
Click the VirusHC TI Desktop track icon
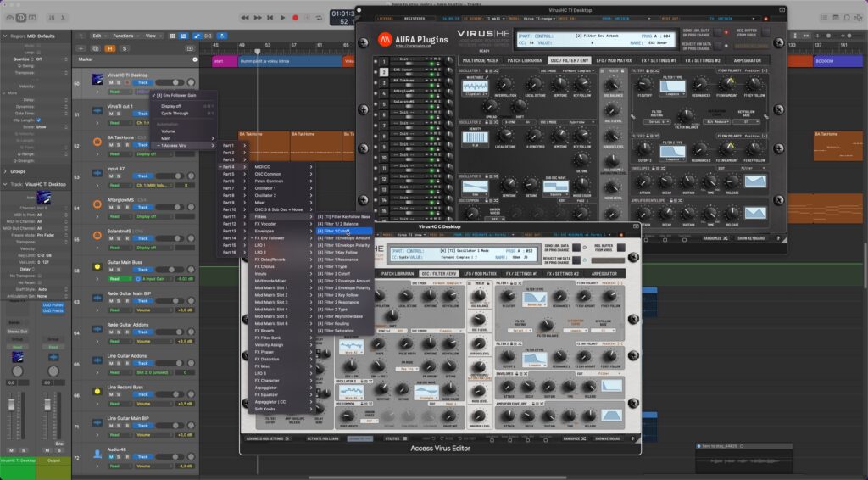tap(97, 80)
